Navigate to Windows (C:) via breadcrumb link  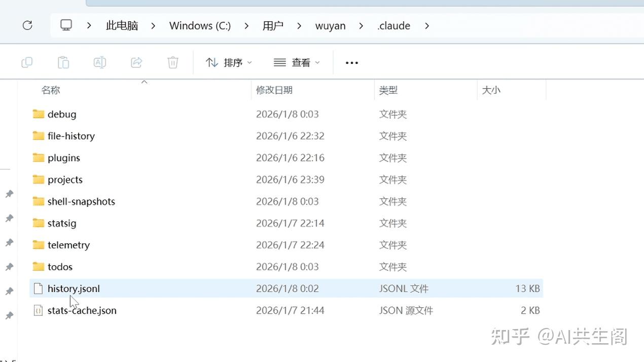pyautogui.click(x=200, y=25)
